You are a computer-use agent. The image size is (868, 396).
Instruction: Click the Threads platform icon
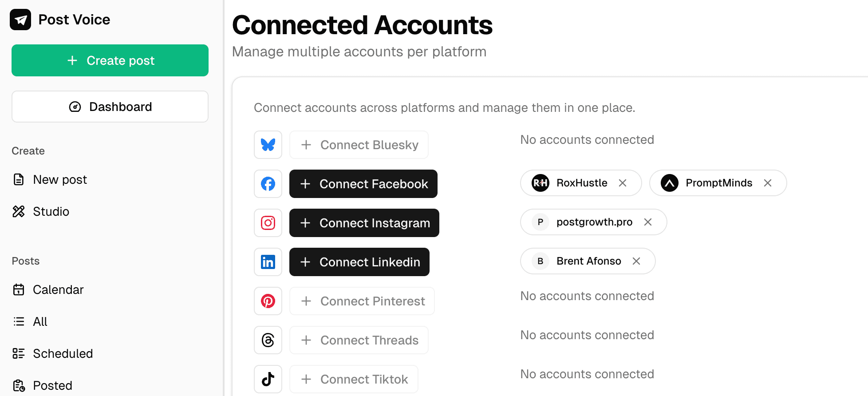coord(268,340)
